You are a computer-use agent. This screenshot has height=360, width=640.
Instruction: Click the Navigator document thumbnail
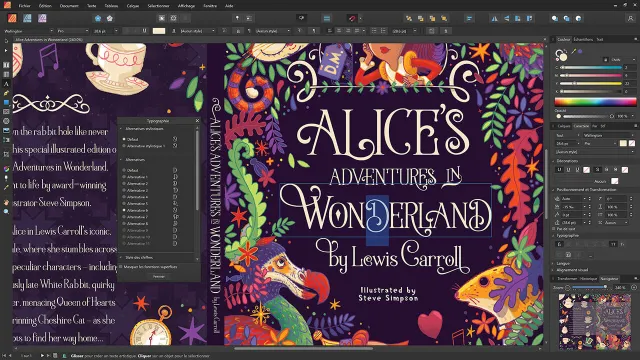[595, 322]
